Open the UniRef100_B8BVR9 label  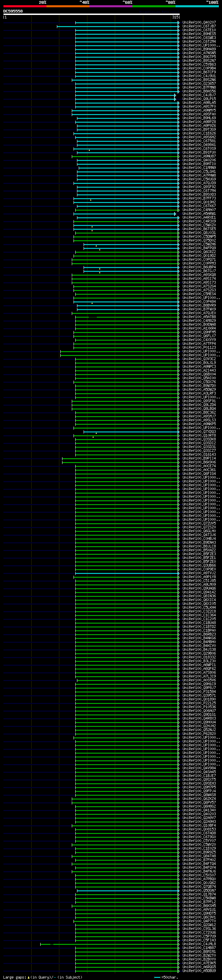tap(199, 306)
